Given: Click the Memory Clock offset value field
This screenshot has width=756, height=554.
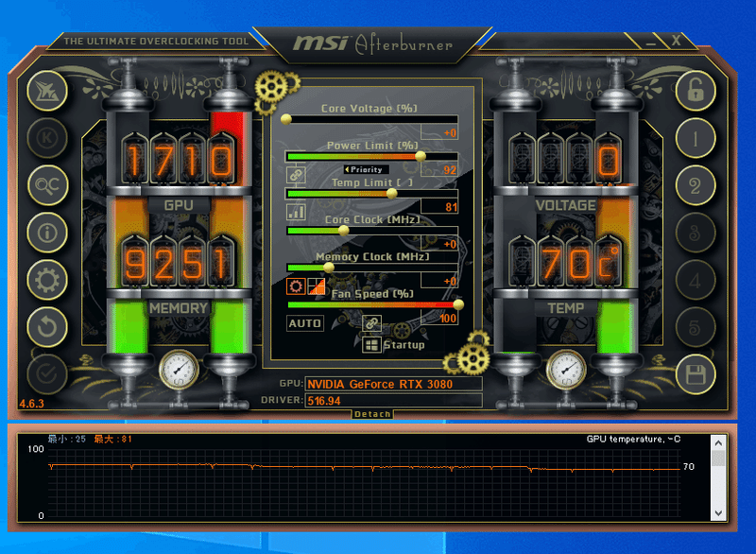Looking at the screenshot, I should (439, 281).
